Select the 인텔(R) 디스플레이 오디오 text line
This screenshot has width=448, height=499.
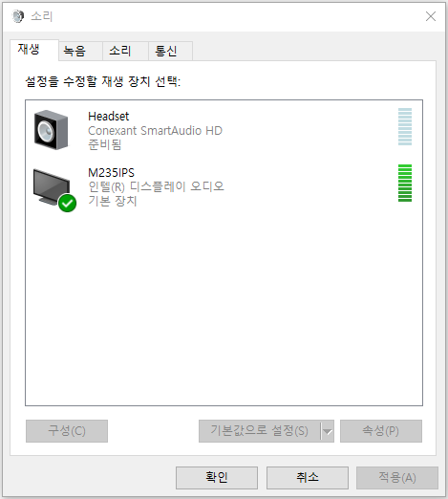pos(156,186)
